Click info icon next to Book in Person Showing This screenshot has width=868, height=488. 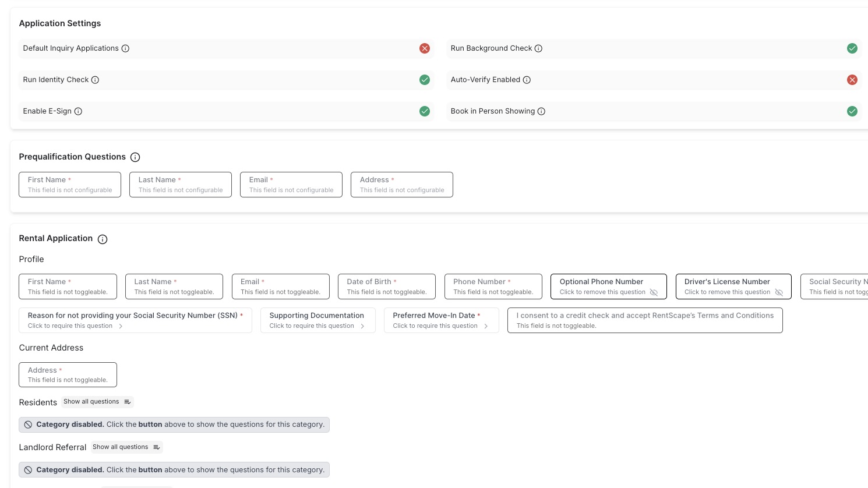(541, 111)
